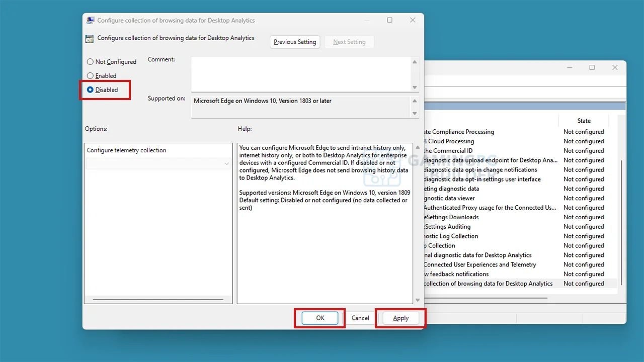The height and width of the screenshot is (362, 644).
Task: Click Not configured state for Commercial ID
Action: pos(584,151)
